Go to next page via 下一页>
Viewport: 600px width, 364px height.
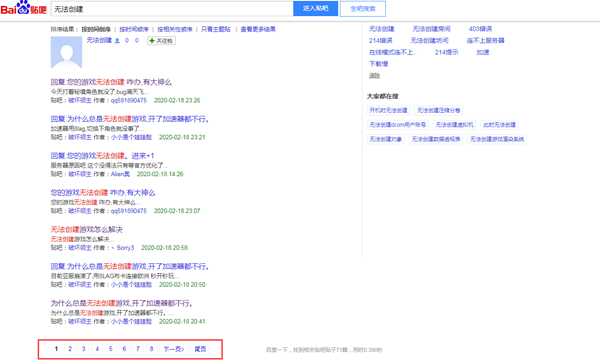(x=173, y=349)
